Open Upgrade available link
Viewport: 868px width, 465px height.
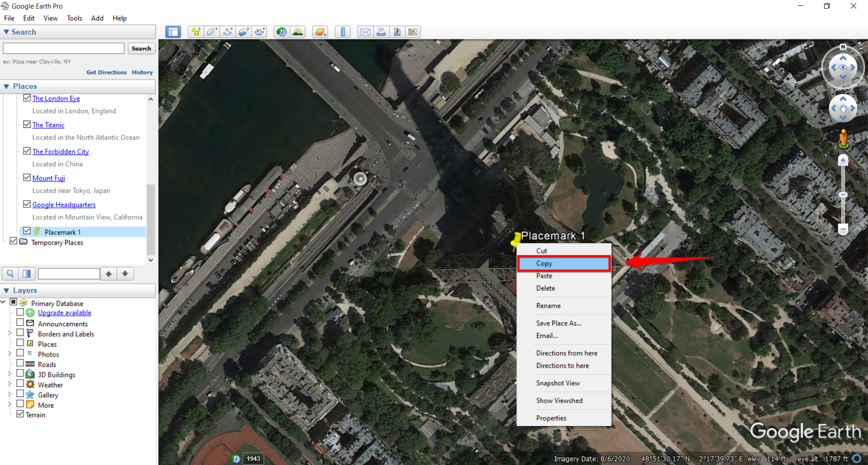65,313
